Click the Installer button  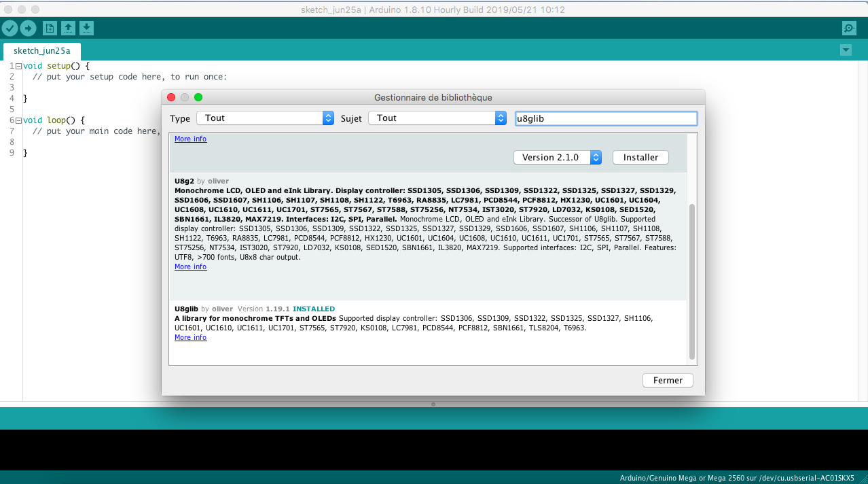(x=640, y=158)
